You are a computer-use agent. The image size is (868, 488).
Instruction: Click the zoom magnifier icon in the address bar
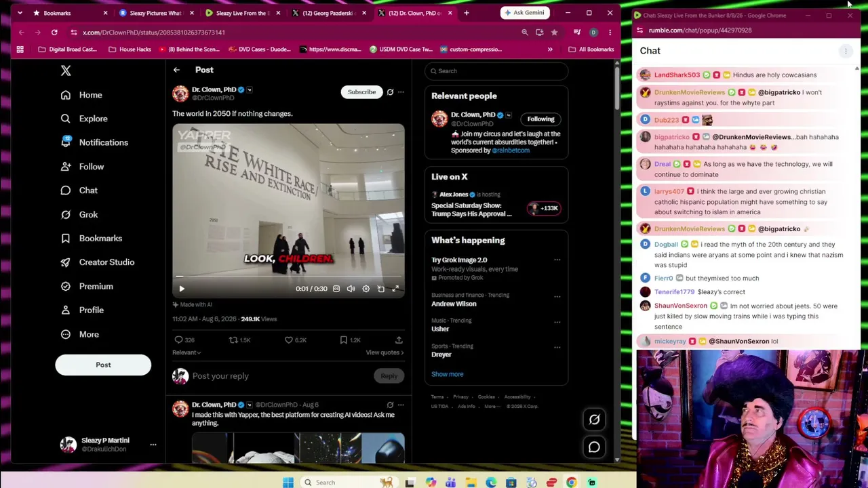[525, 32]
